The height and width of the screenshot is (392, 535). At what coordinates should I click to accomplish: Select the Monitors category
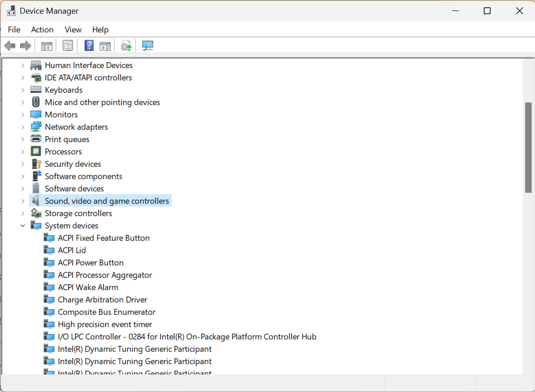(x=61, y=114)
